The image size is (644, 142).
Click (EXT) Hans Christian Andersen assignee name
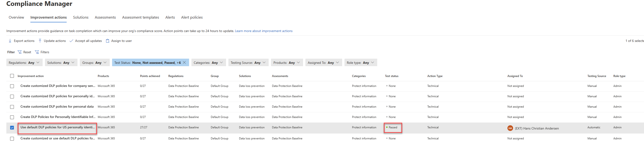(537, 128)
